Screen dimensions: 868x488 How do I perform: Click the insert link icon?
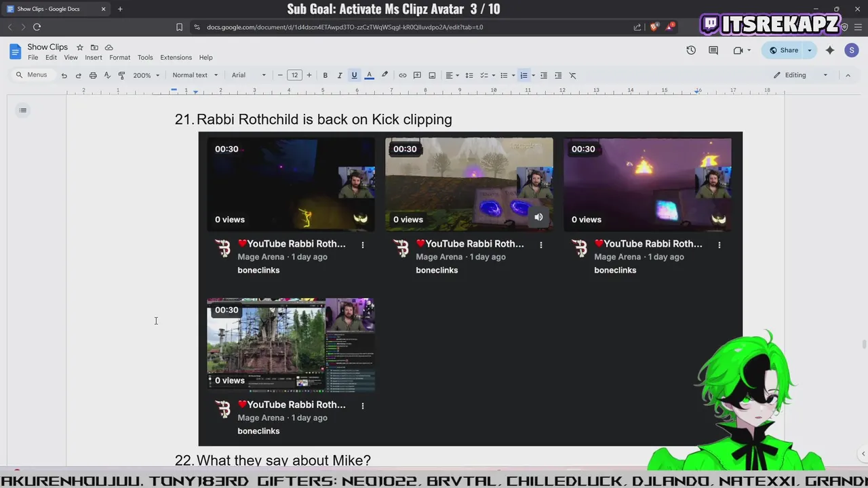coord(402,75)
